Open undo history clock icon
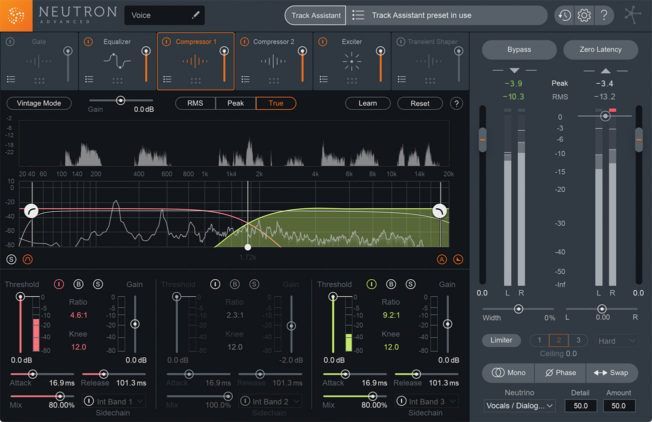 click(x=564, y=15)
